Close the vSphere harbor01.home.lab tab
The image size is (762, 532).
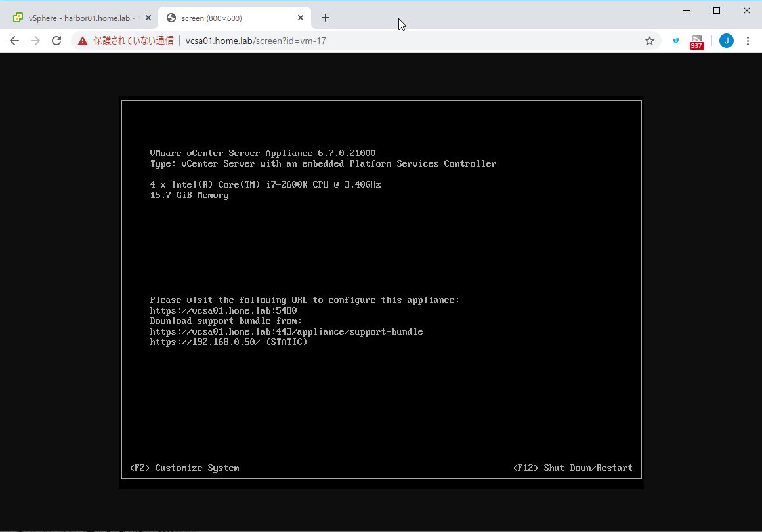tap(148, 18)
